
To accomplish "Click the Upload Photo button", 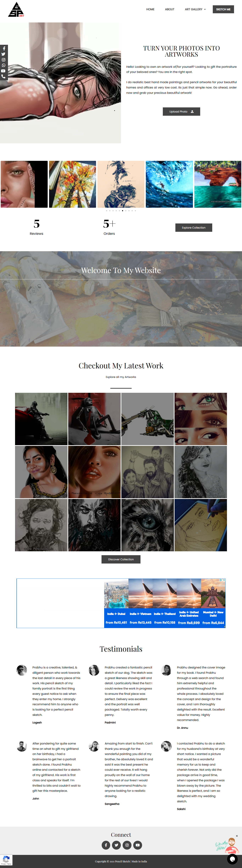I will tap(181, 111).
